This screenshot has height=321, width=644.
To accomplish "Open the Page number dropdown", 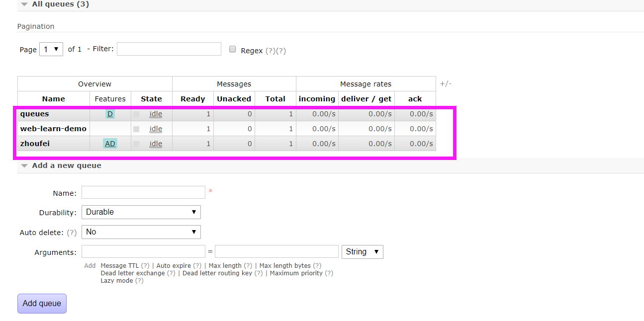I will point(51,49).
